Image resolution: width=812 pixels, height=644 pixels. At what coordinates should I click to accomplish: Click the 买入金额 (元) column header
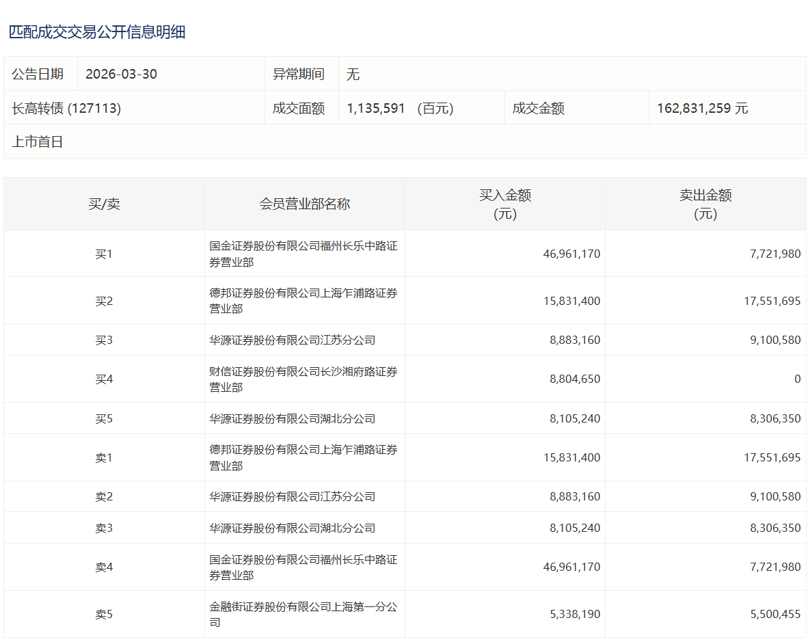(504, 204)
